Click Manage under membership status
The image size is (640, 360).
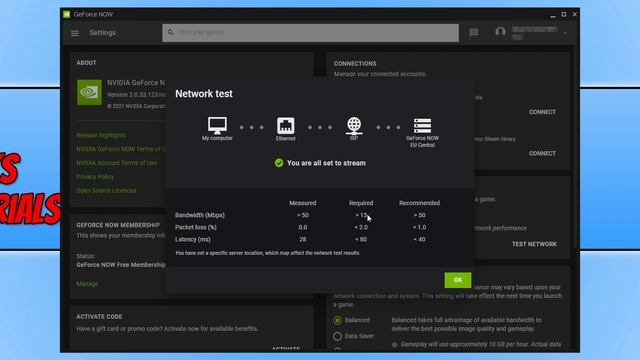[87, 284]
